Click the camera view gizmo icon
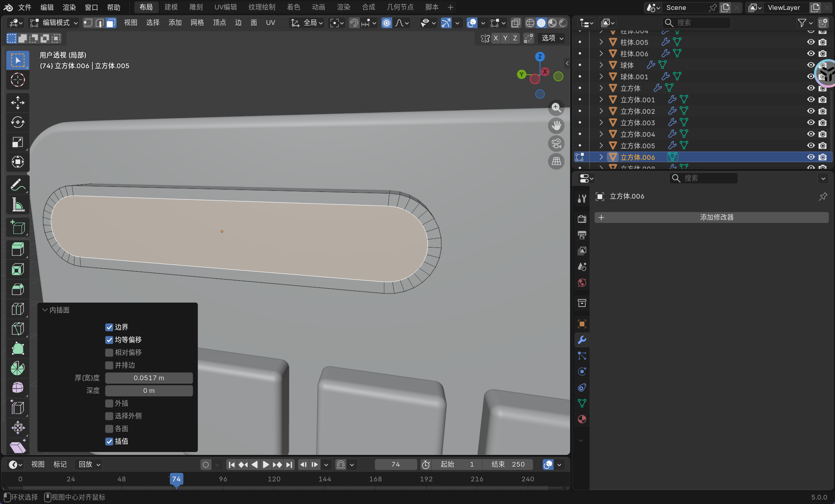Screen dimensions: 835x504 (556, 144)
